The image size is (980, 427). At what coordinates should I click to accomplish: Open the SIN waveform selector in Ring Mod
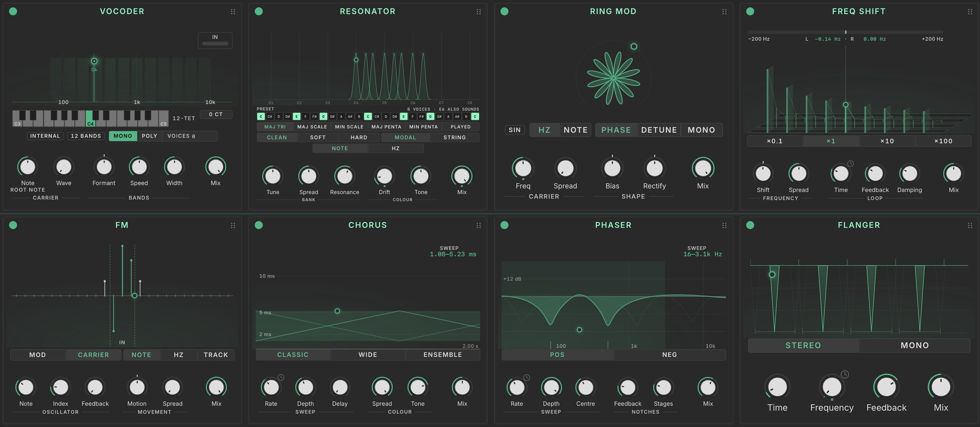515,130
